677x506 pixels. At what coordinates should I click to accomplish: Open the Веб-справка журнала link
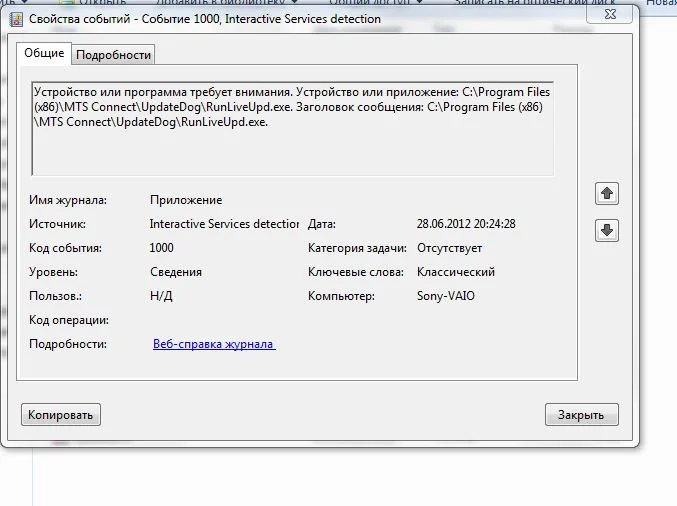pyautogui.click(x=214, y=344)
